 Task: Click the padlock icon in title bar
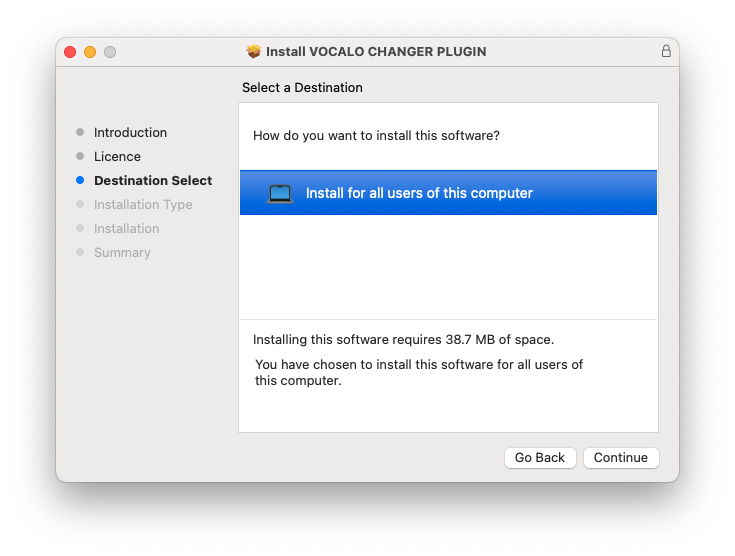666,51
